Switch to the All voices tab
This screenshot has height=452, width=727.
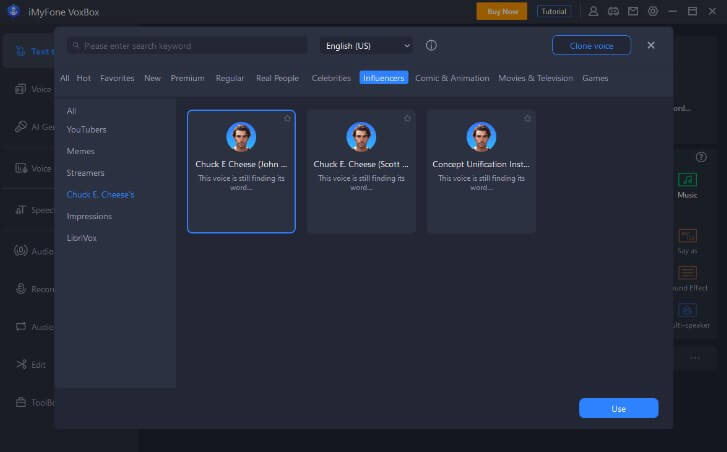64,78
